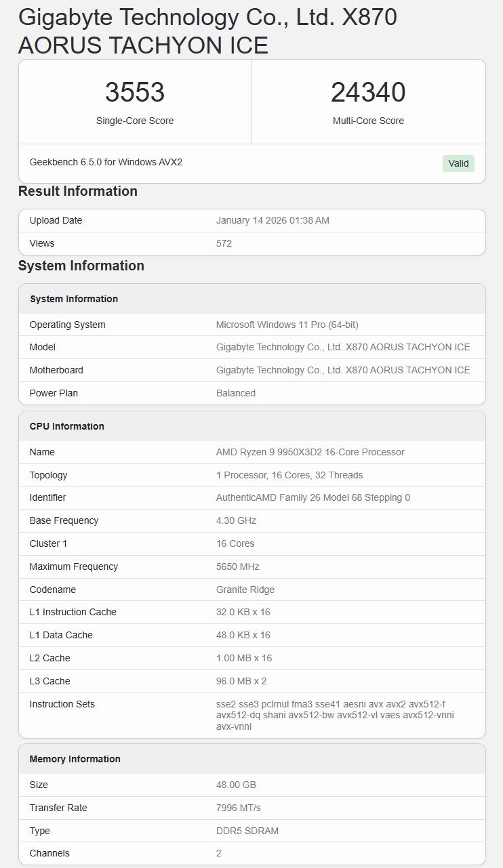Click the Maximum Frequency value 5650 MHz
The width and height of the screenshot is (503, 868).
click(238, 566)
